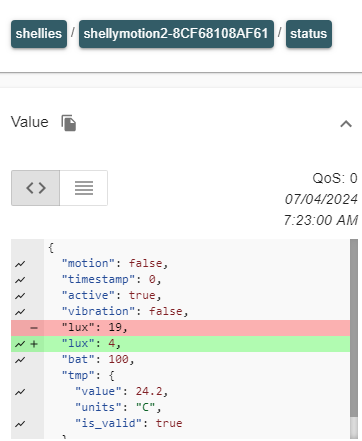Click the QoS: 0 label

pos(335,178)
